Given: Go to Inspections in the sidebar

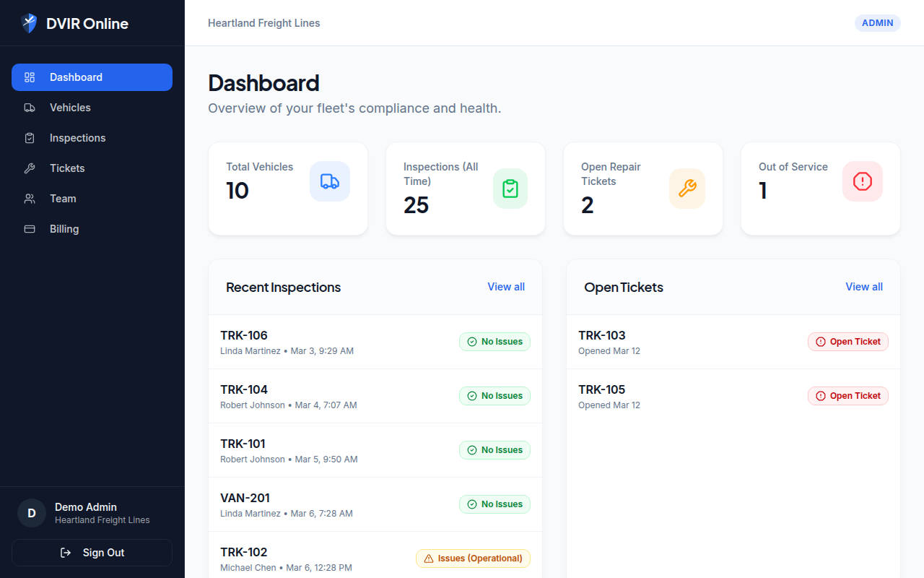Looking at the screenshot, I should (77, 138).
